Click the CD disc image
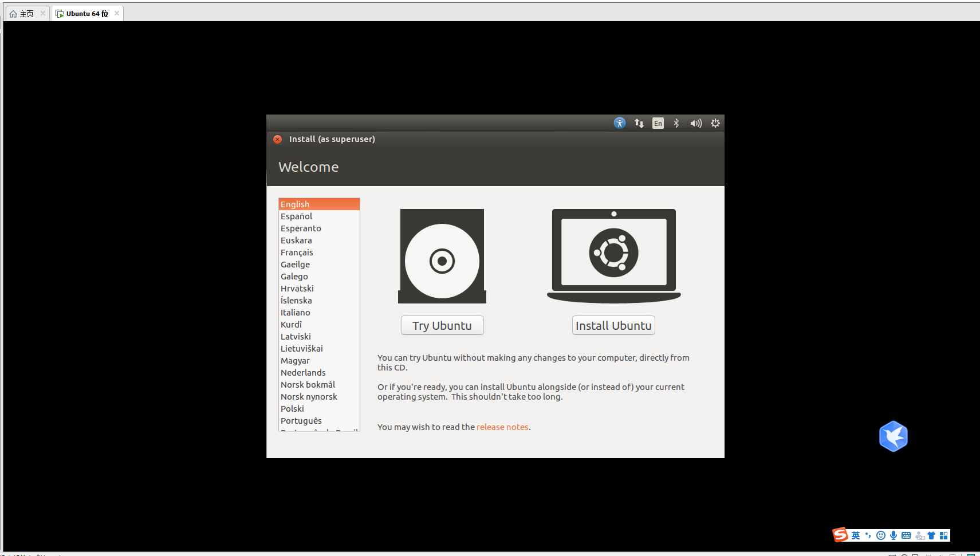Viewport: 980px width, 556px height. point(442,256)
